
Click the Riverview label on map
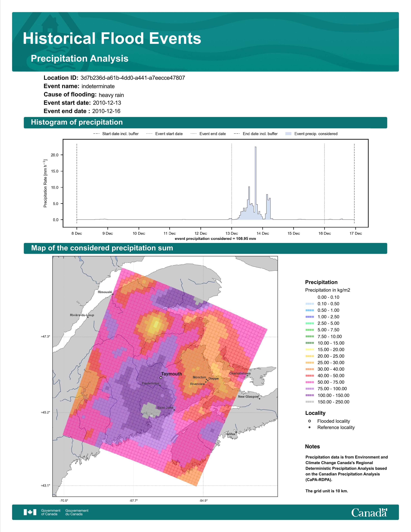197,384
